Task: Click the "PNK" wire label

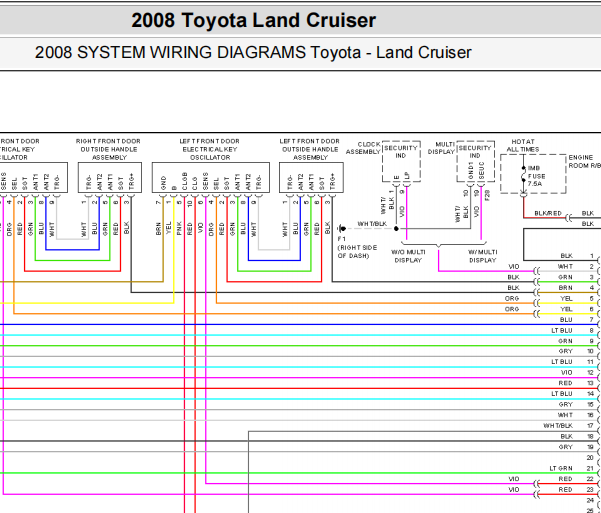Action: [x=179, y=229]
